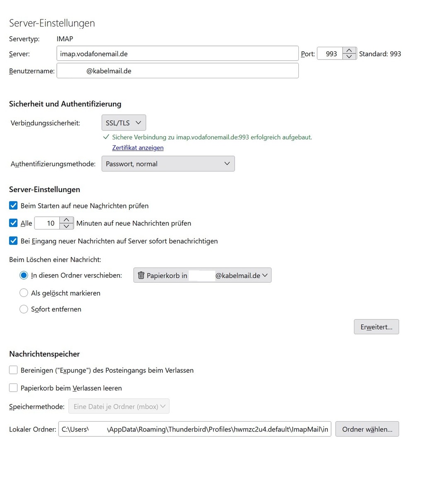Image resolution: width=448 pixels, height=497 pixels.
Task: Click the 'Ordner wählen...' button
Action: pos(367,429)
